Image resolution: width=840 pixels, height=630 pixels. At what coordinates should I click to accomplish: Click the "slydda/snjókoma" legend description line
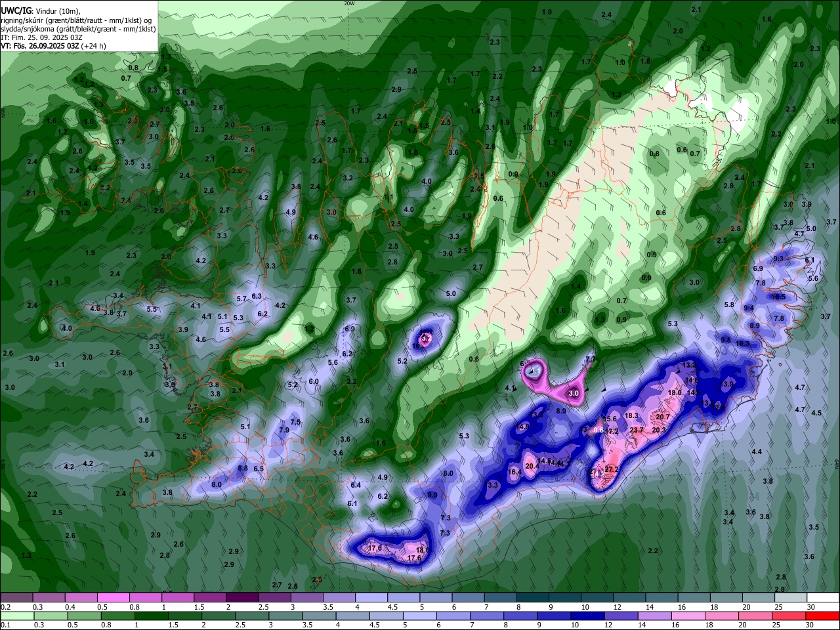tap(79, 29)
